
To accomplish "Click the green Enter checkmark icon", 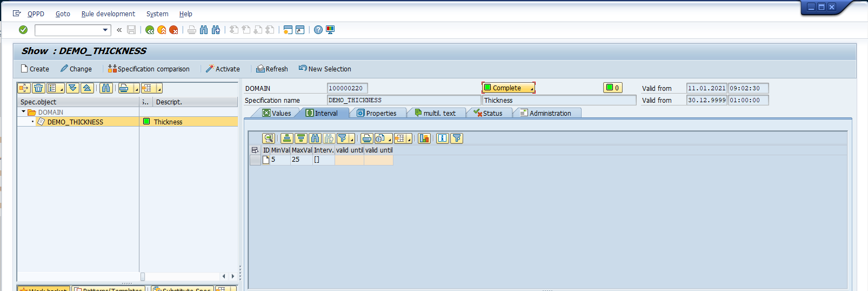I will point(23,30).
